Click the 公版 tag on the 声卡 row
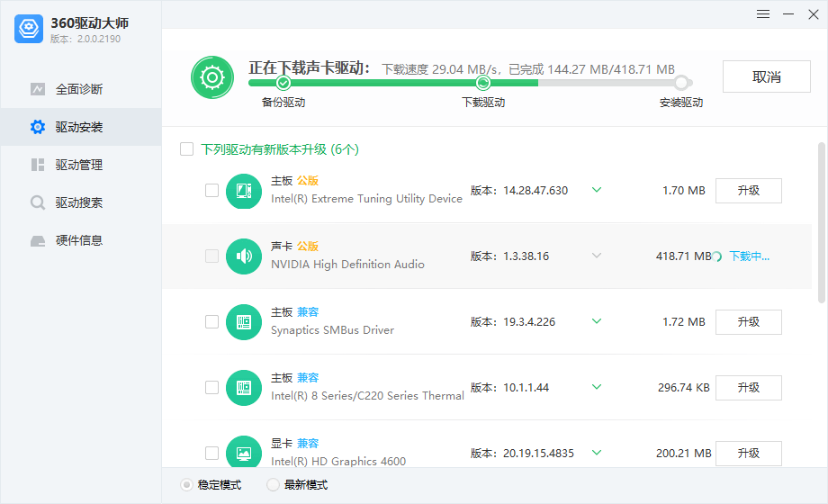 click(307, 247)
